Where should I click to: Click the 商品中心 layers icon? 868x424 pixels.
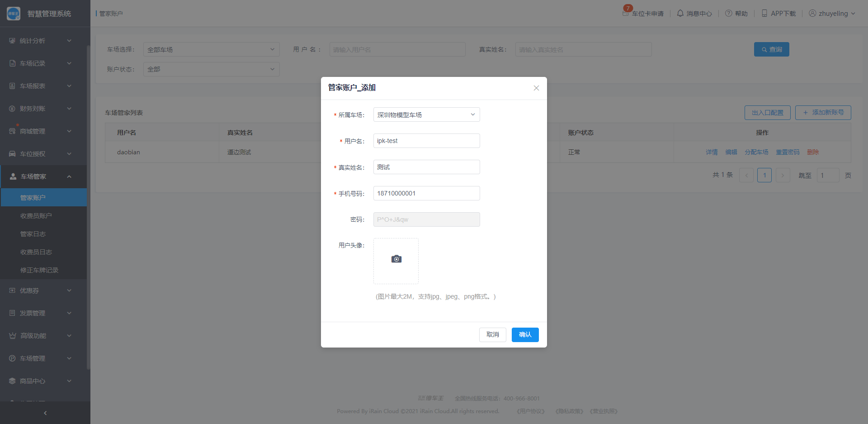12,381
